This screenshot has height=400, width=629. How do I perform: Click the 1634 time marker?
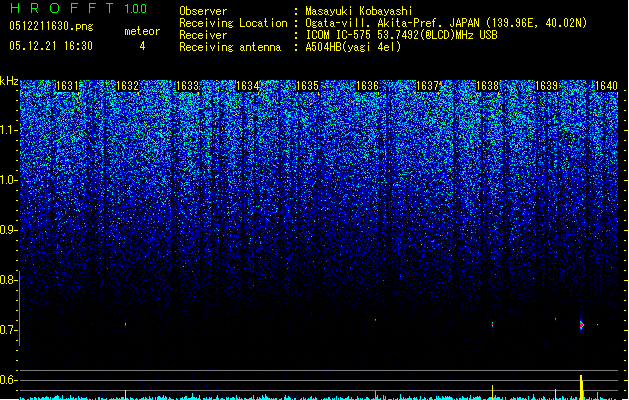(x=248, y=86)
